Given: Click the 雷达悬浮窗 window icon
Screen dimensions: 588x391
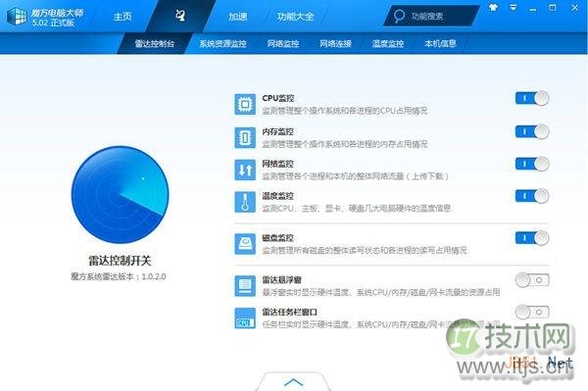Looking at the screenshot, I should click(245, 286).
